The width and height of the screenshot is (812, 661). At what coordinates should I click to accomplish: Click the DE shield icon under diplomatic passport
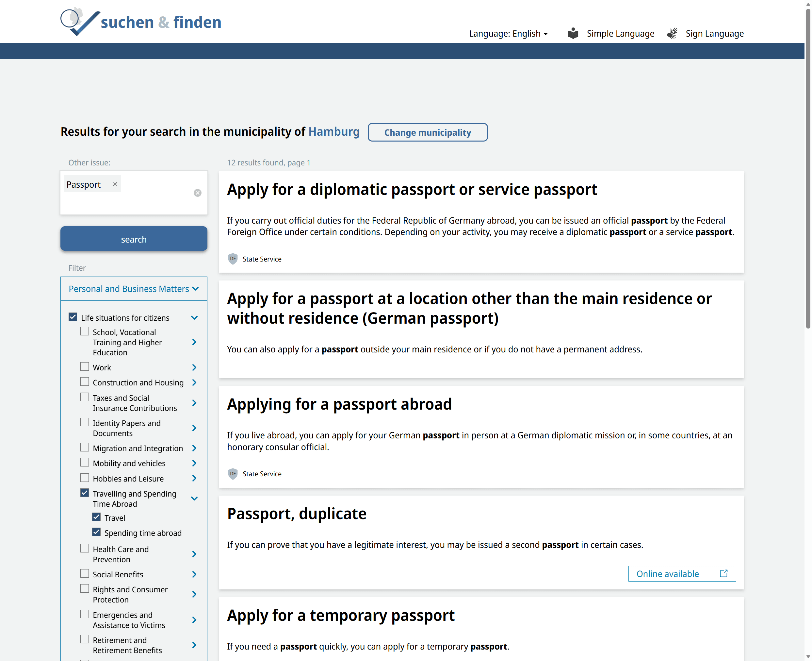click(233, 259)
